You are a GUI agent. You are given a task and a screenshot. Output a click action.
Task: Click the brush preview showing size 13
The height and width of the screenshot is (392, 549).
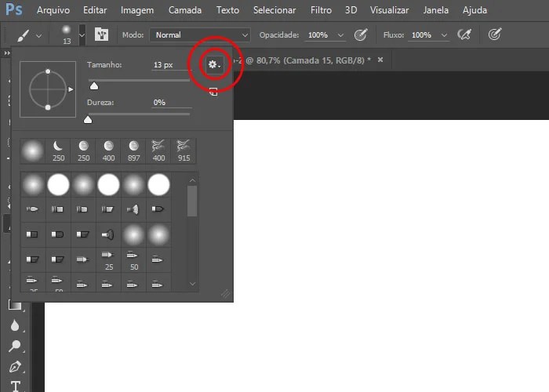67,34
